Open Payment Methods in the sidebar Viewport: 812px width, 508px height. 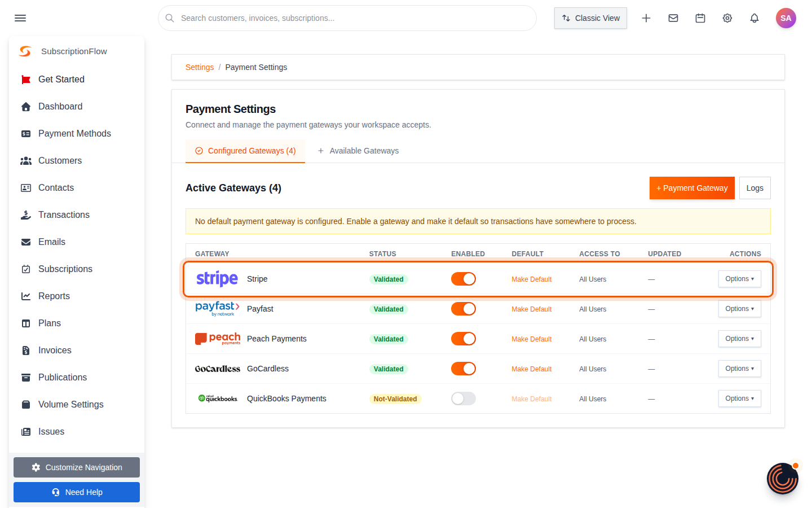click(x=74, y=134)
